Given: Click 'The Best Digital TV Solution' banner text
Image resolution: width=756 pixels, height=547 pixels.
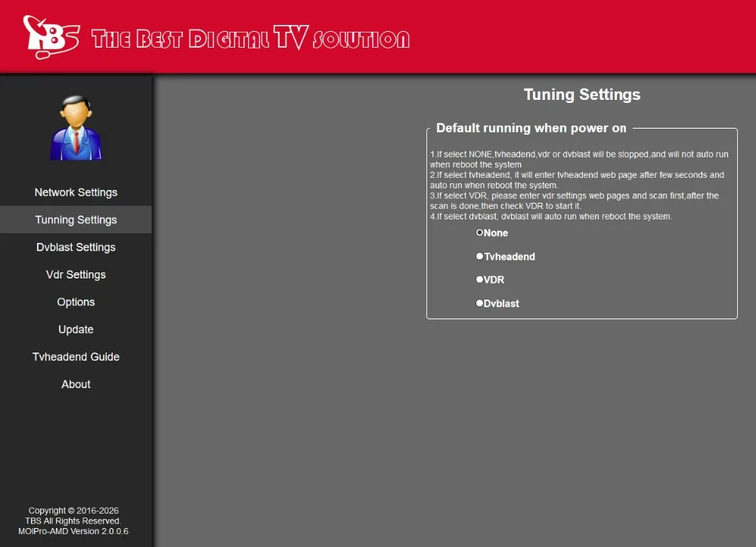Looking at the screenshot, I should [x=251, y=38].
